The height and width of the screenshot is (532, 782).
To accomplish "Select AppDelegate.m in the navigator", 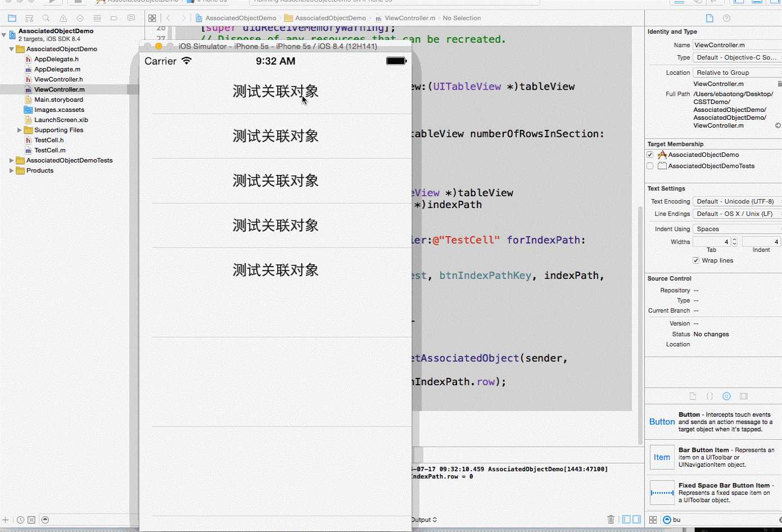I will [x=57, y=69].
